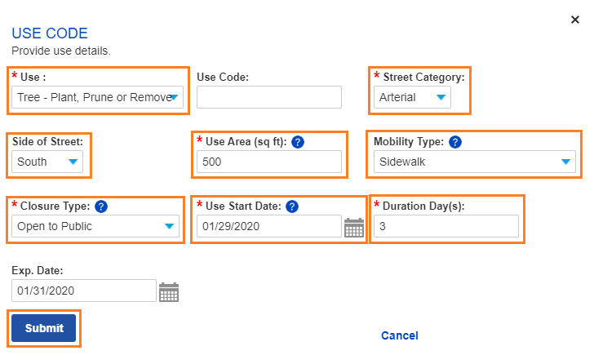Image resolution: width=594 pixels, height=364 pixels.
Task: Click the help icon beside Use Area
Action: pos(298,142)
